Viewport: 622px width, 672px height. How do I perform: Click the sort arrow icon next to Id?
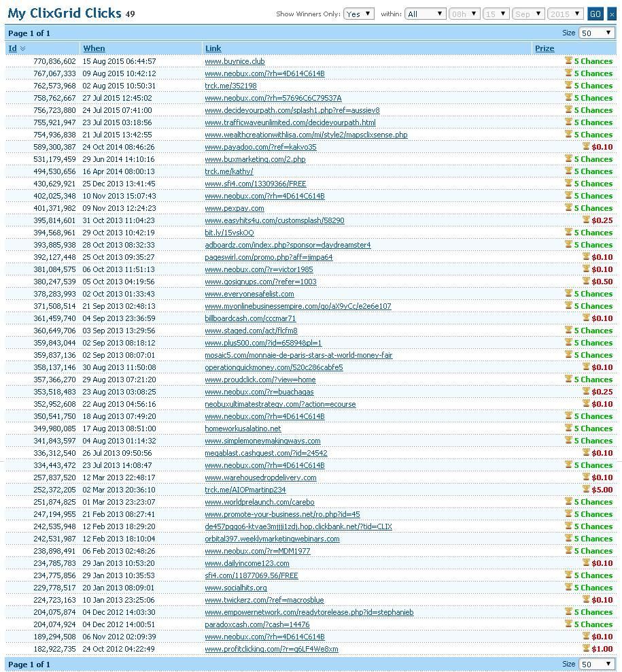coord(22,48)
